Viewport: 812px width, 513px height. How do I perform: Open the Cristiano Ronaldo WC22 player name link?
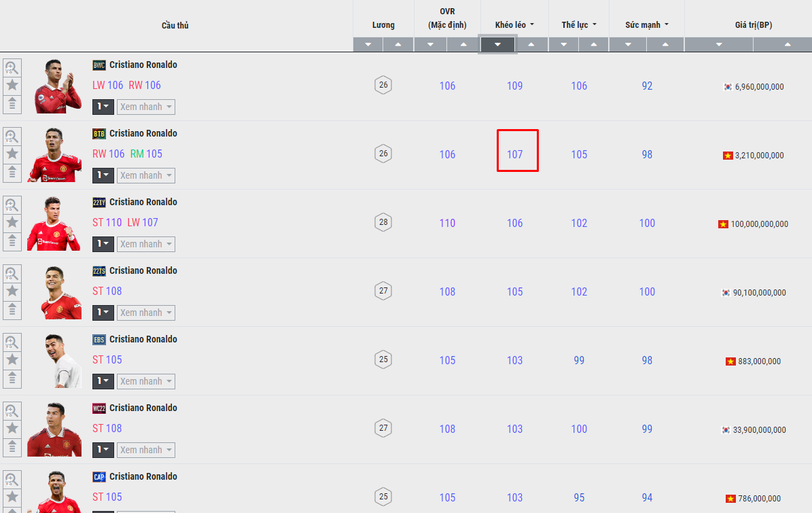(x=143, y=408)
